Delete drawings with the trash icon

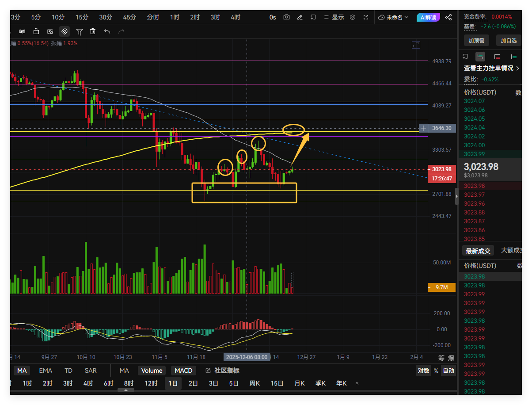(93, 31)
